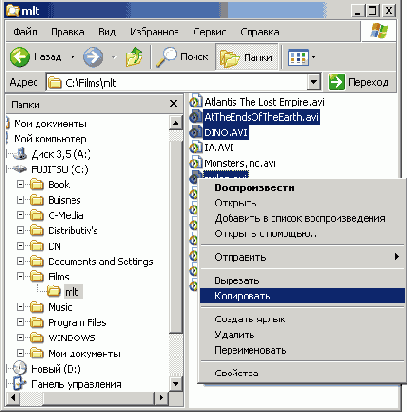Collapse the Films folder tree node

21,276
